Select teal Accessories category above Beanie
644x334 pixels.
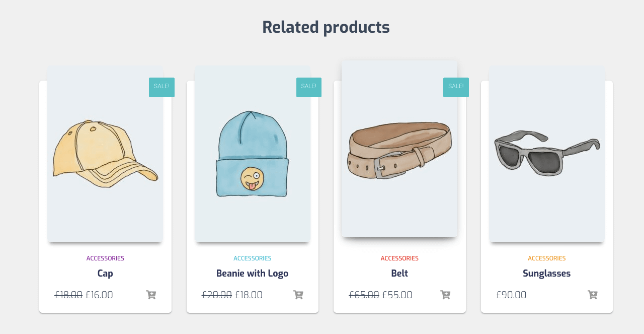(253, 258)
